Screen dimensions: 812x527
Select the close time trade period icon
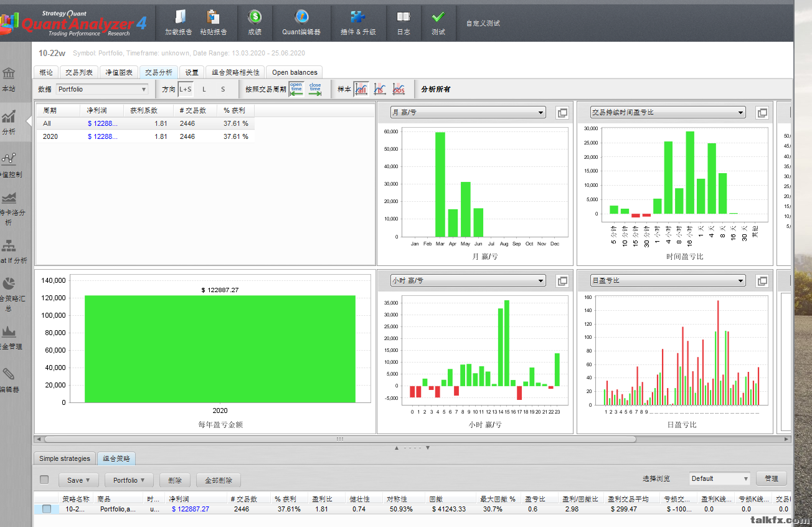pyautogui.click(x=315, y=89)
